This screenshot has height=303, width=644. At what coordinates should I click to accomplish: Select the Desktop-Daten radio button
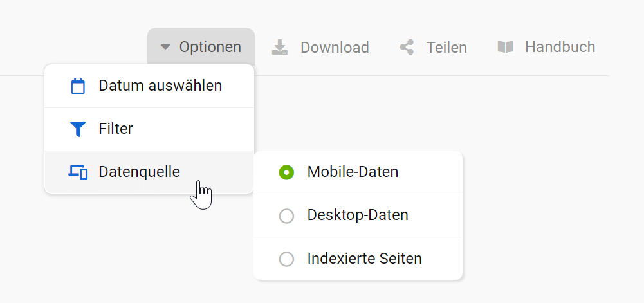(x=286, y=216)
